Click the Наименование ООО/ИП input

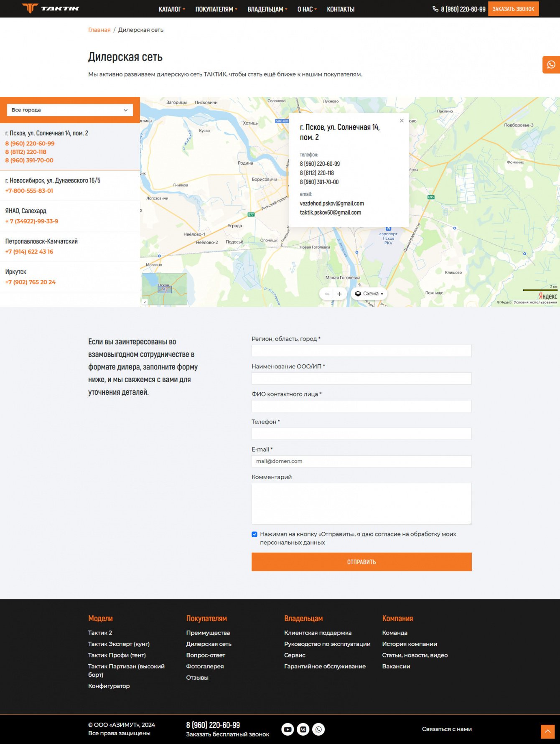[361, 378]
